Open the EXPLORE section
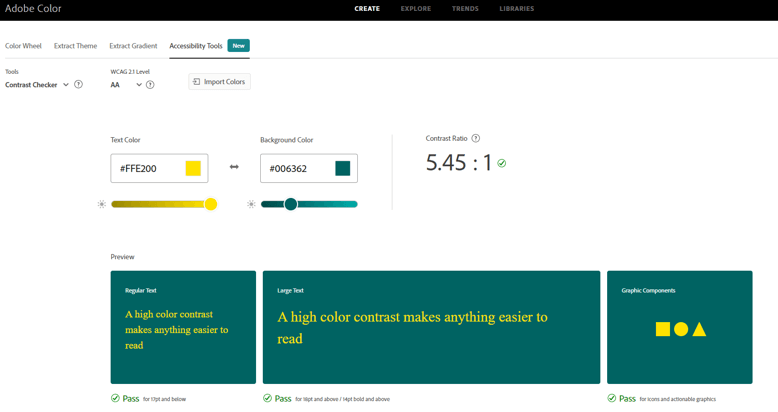 click(416, 8)
